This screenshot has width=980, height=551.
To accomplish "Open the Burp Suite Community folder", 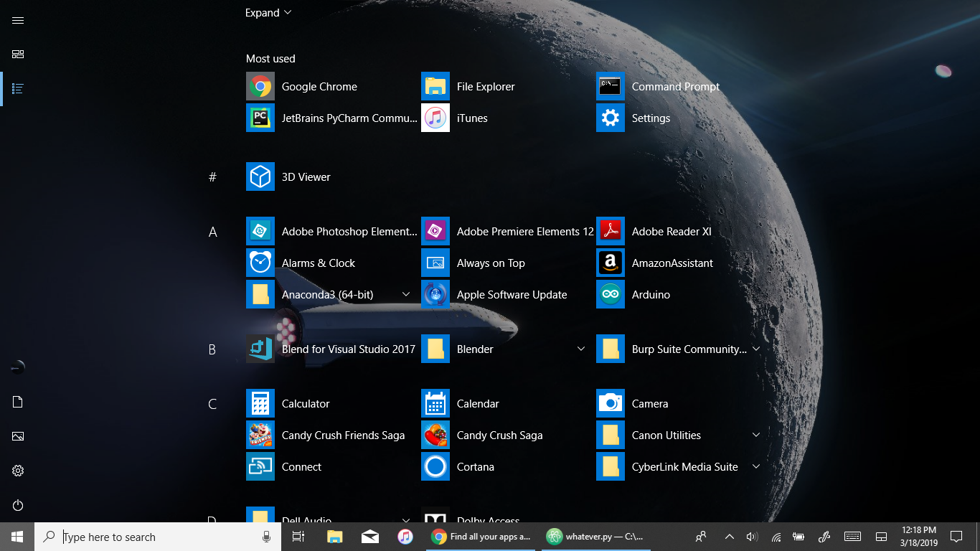I will pos(682,349).
